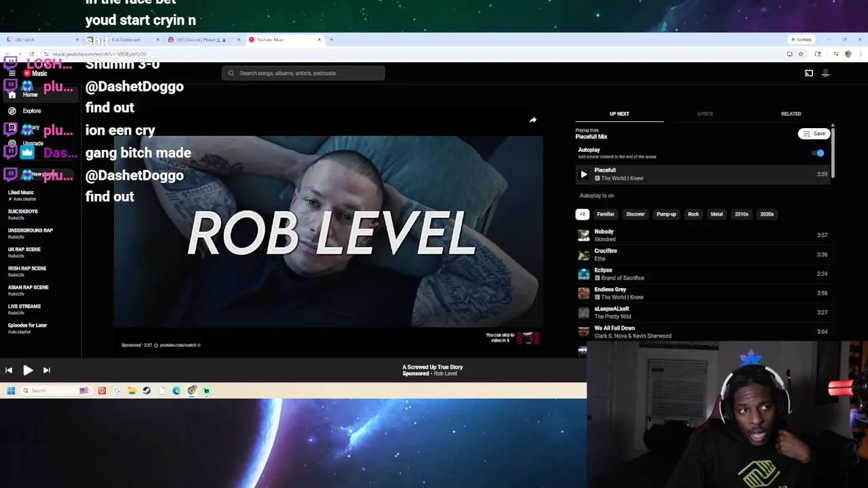868x488 pixels.
Task: Switch to the Twitch browser tab
Action: tap(41, 39)
